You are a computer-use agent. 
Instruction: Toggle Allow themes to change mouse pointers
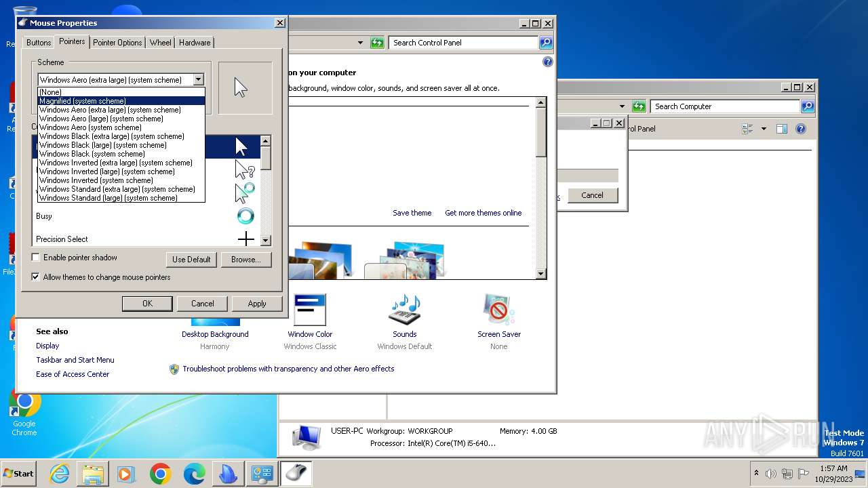point(36,277)
